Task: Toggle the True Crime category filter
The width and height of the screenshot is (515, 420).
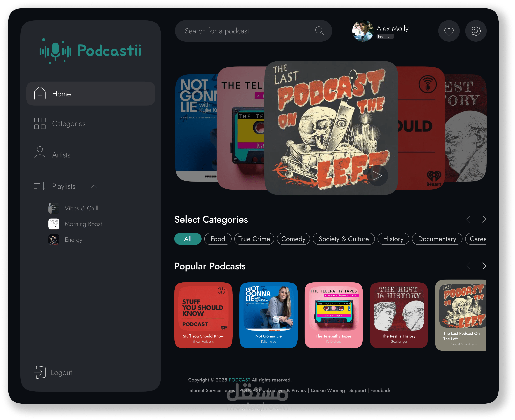Action: coord(254,239)
